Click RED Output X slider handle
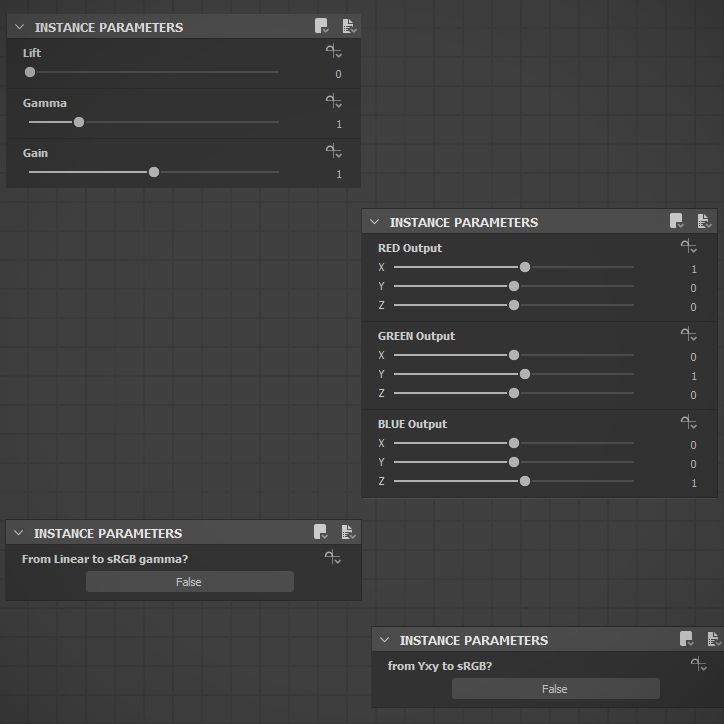The height and width of the screenshot is (724, 724). point(525,267)
